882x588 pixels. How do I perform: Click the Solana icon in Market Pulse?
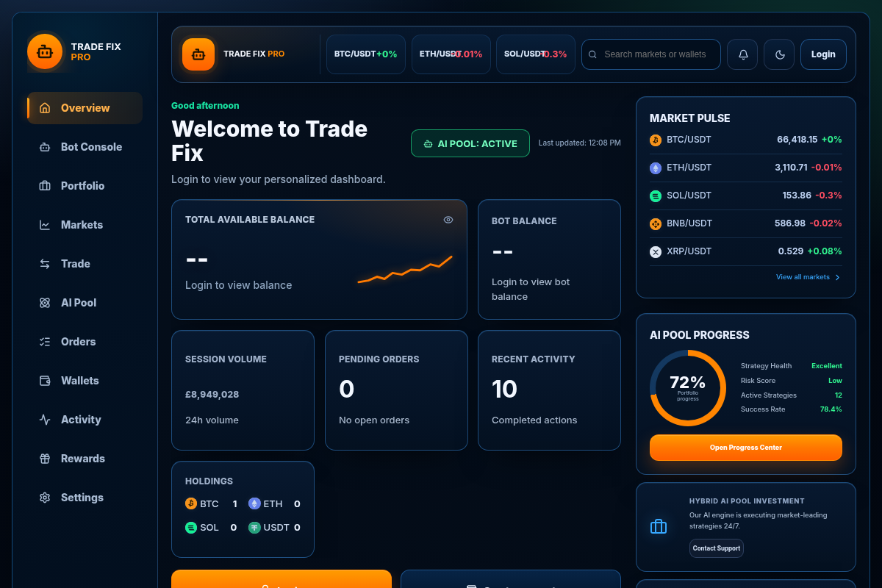[656, 196]
